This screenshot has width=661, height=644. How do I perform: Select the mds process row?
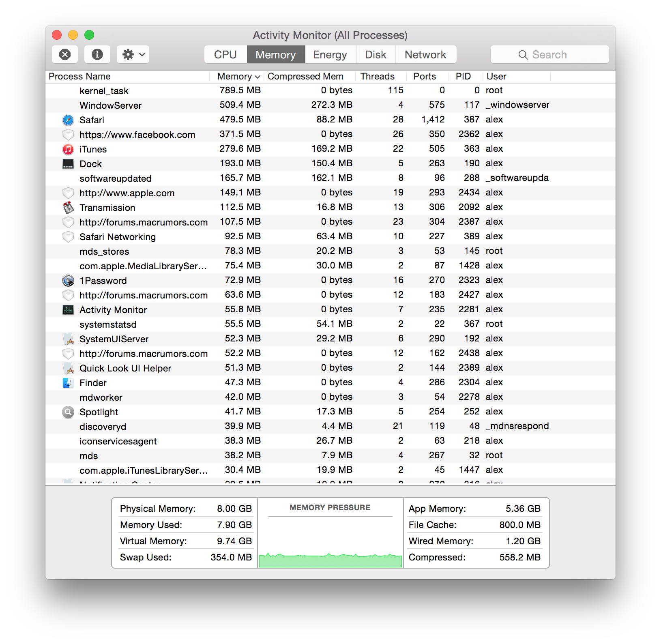330,456
